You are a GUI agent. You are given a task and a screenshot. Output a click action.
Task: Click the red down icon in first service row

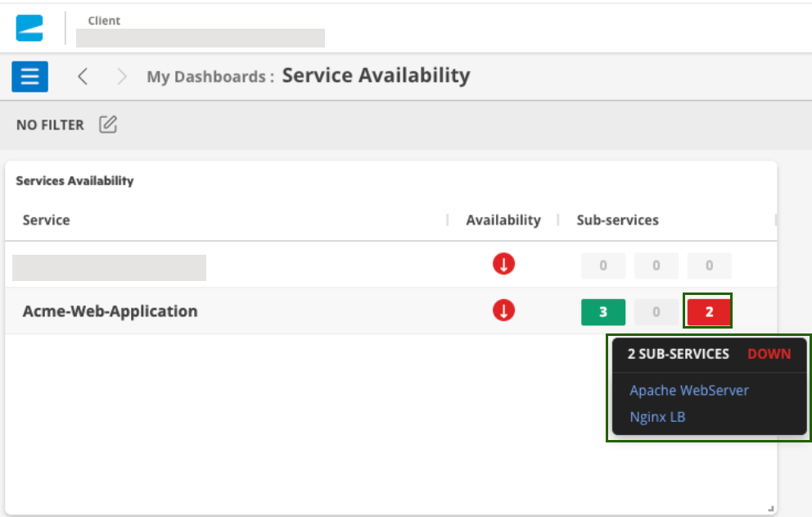click(503, 265)
